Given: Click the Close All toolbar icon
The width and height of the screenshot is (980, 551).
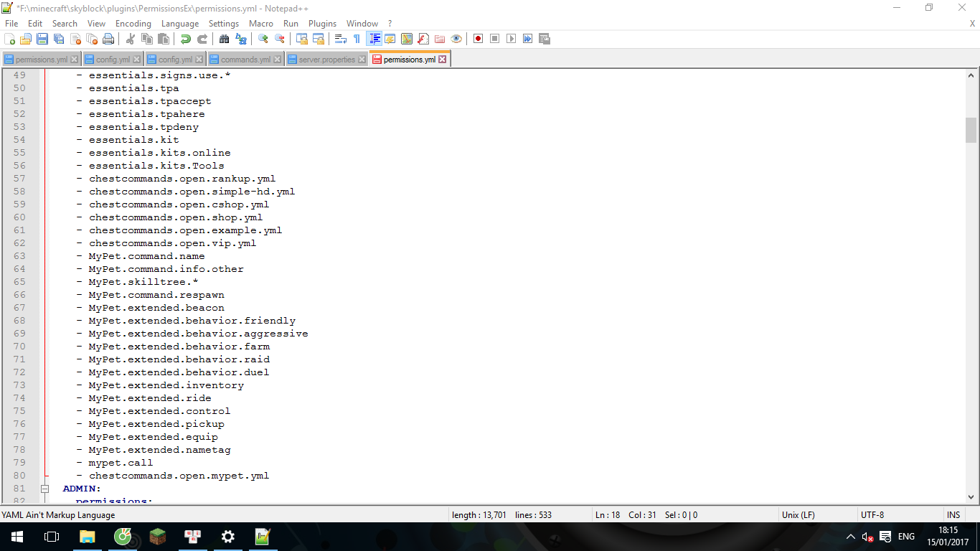Looking at the screenshot, I should pos(92,39).
